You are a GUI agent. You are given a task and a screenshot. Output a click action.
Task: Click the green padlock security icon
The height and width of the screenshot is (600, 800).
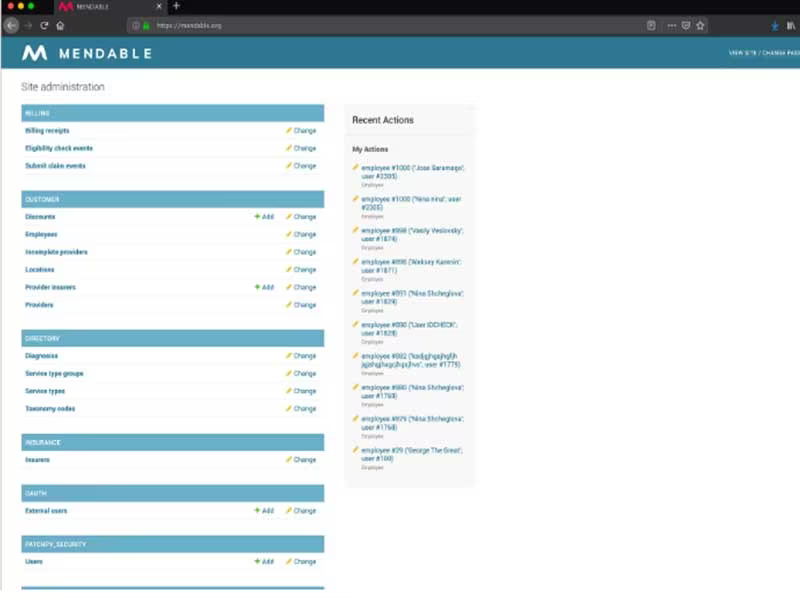[x=146, y=26]
